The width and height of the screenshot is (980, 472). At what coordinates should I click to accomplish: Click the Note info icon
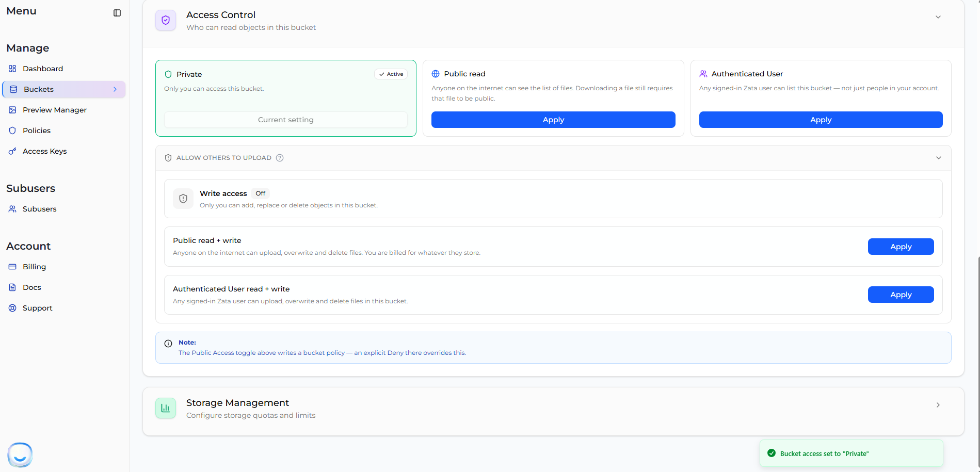point(168,344)
